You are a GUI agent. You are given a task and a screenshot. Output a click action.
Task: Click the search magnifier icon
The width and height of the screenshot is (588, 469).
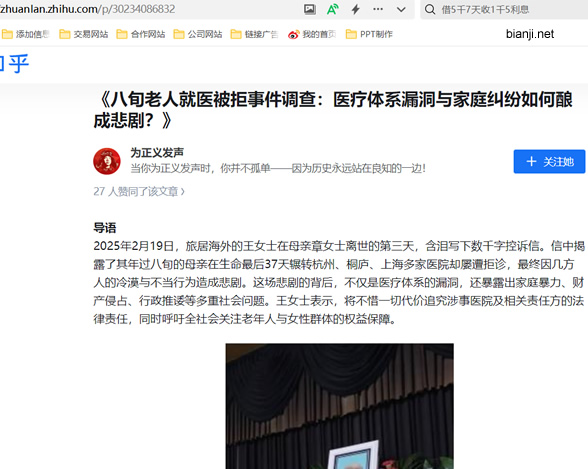tap(430, 9)
